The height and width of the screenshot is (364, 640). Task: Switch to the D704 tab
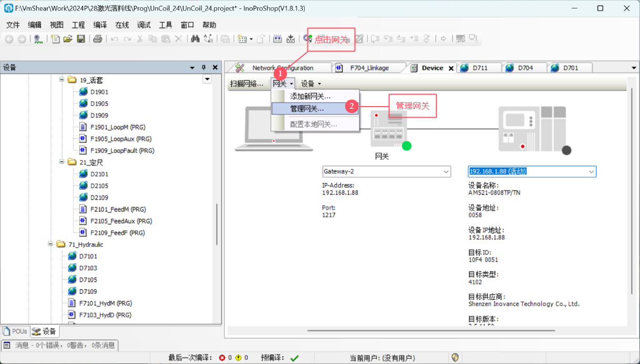coord(525,68)
